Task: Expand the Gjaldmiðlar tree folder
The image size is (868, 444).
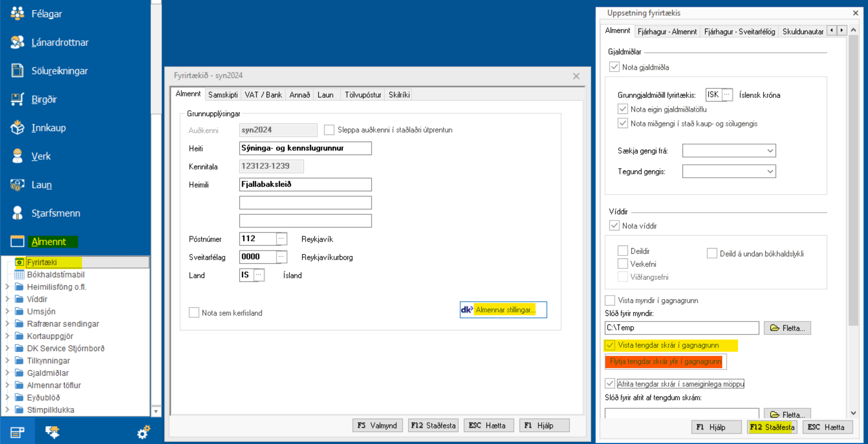Action: [x=7, y=373]
